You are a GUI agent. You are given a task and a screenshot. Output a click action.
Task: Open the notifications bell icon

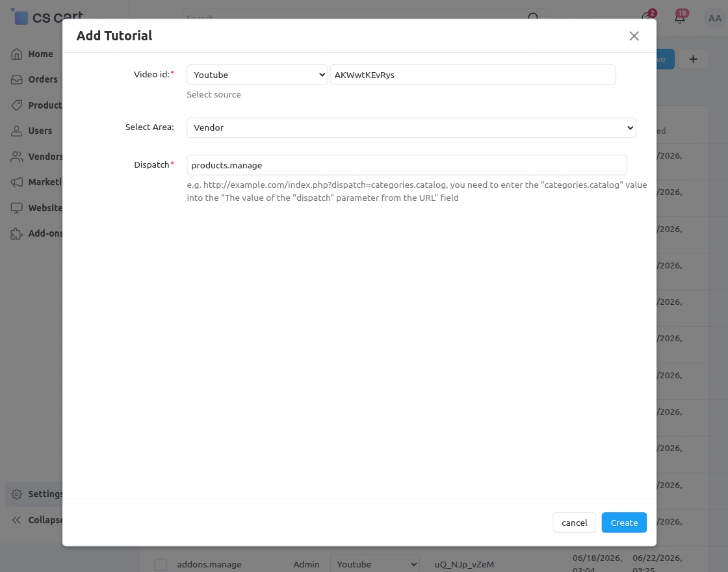click(680, 18)
